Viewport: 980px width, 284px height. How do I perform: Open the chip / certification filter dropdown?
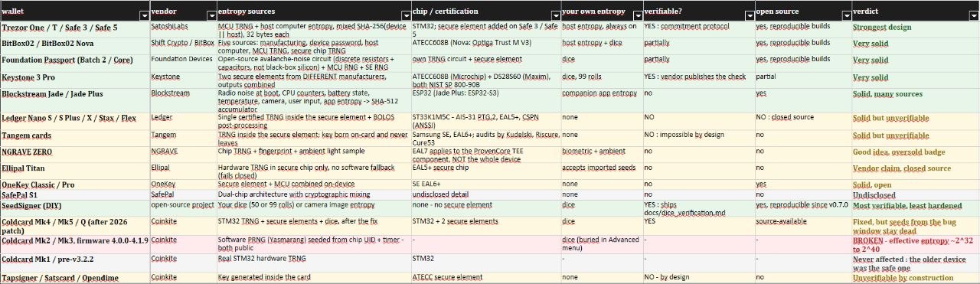(x=554, y=16)
